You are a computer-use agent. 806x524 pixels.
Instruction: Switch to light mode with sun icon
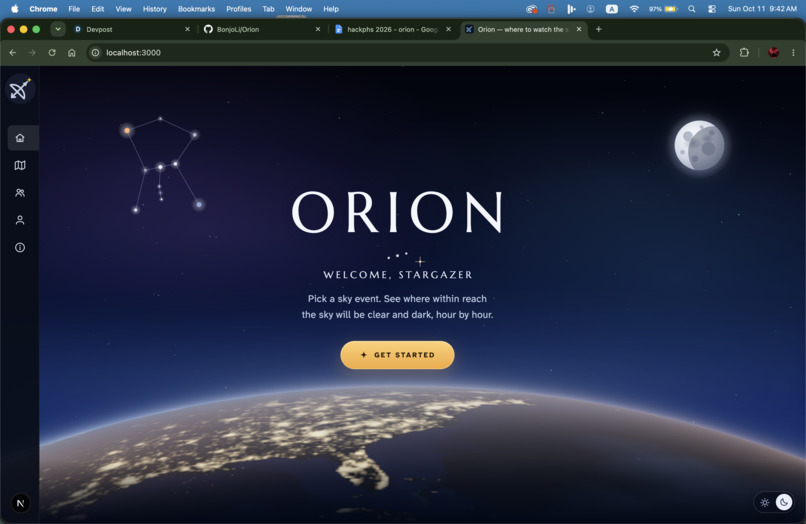tap(765, 502)
